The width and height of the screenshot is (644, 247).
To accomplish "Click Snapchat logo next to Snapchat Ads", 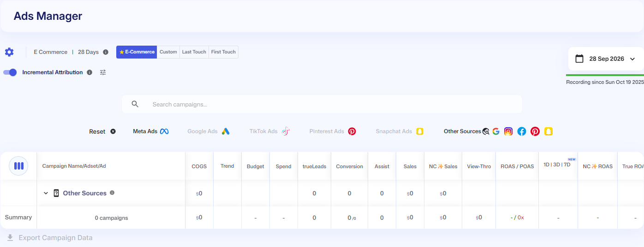I will (420, 131).
